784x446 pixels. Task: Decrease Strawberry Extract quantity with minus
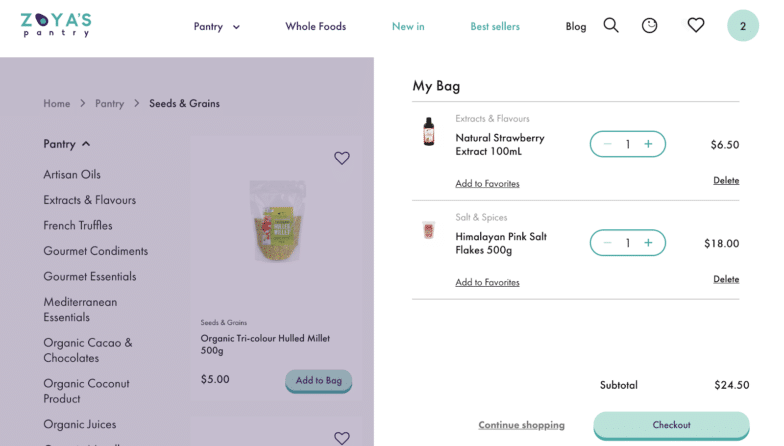pos(607,144)
